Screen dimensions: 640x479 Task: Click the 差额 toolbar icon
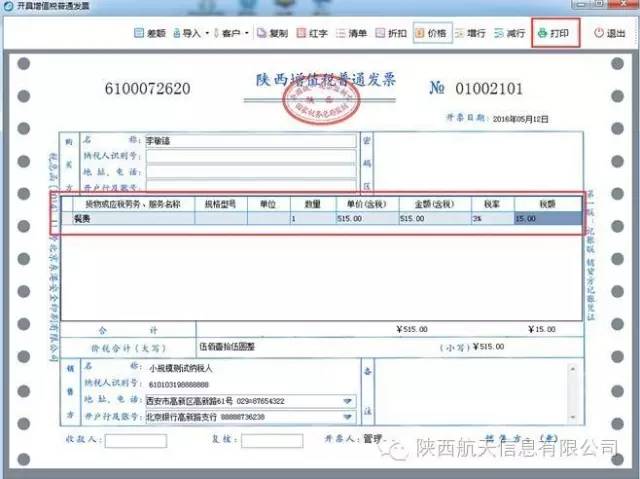pyautogui.click(x=150, y=33)
